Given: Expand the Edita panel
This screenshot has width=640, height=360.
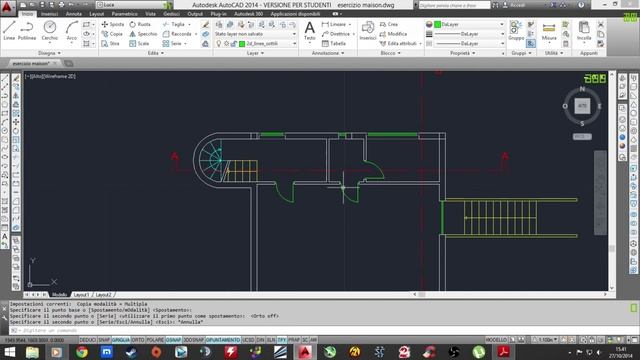Looking at the screenshot, I should [x=156, y=53].
